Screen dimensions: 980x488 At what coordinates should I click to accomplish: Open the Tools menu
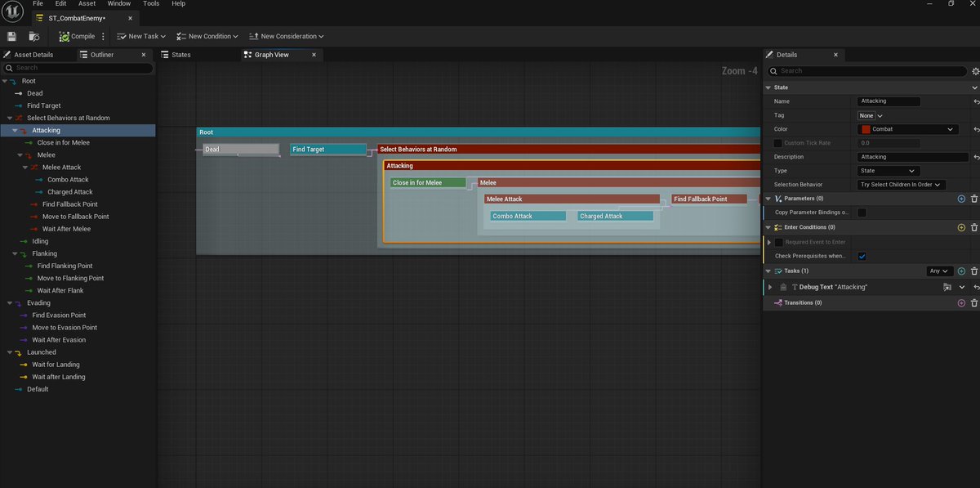pyautogui.click(x=152, y=4)
